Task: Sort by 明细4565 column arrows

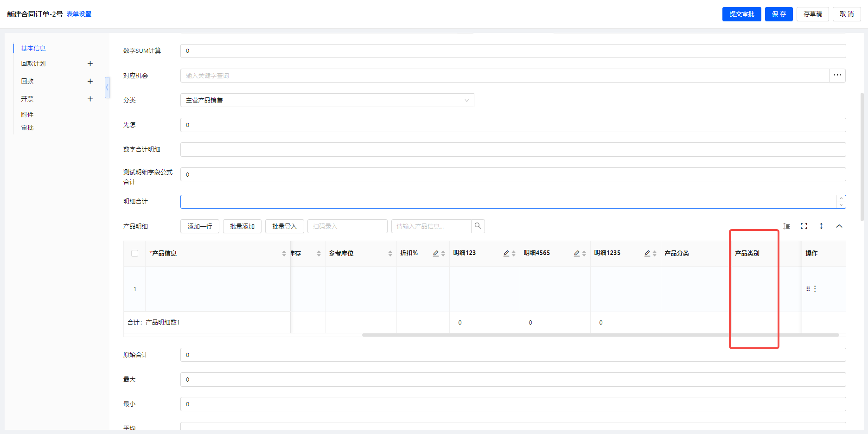Action: (584, 254)
